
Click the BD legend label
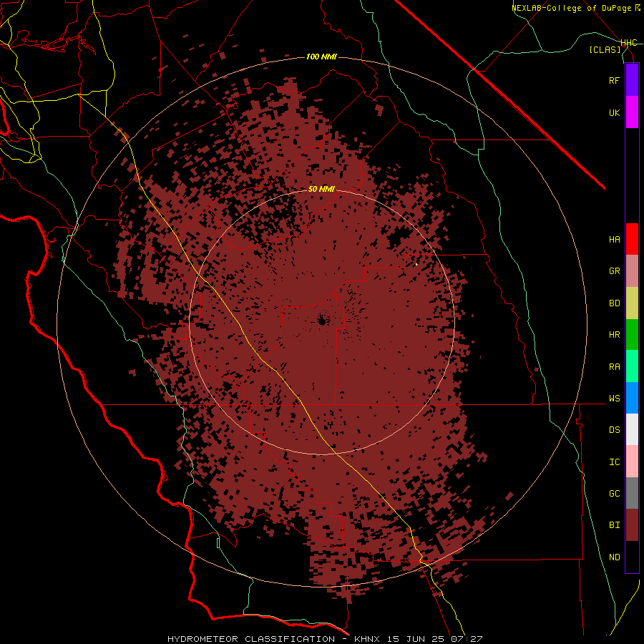click(x=614, y=303)
